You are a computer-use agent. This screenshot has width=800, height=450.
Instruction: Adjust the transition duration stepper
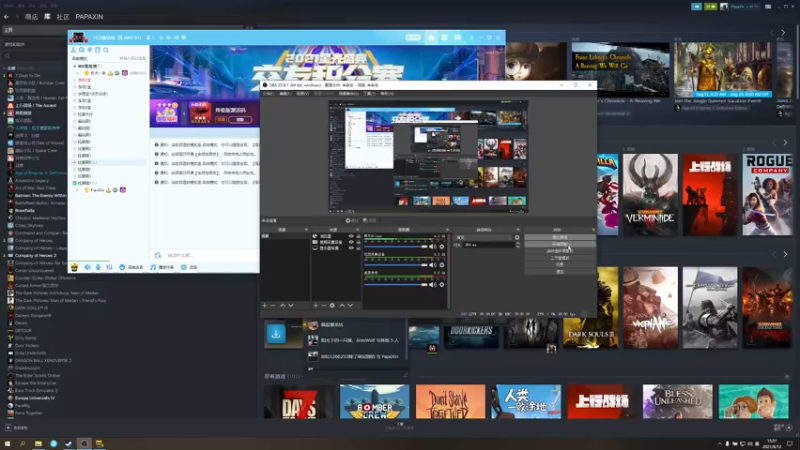tap(518, 245)
